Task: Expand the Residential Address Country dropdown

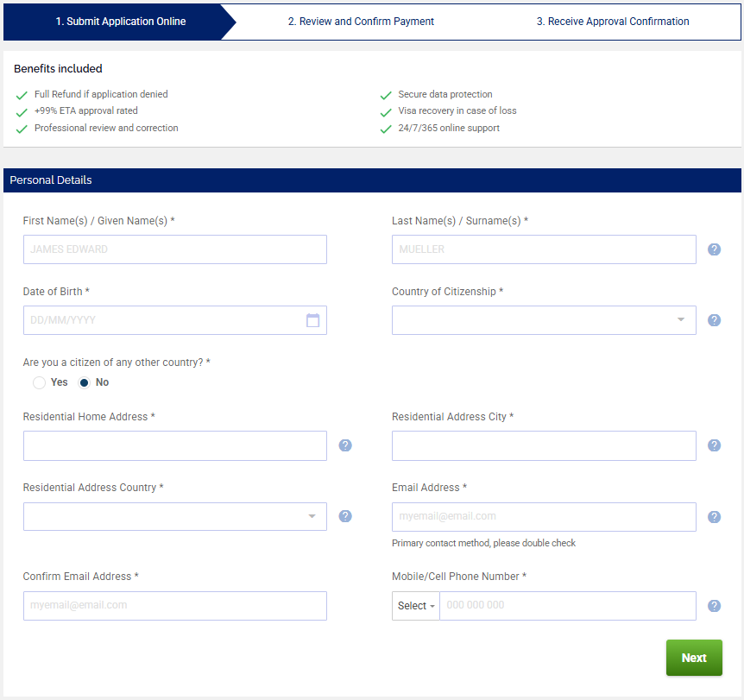Action: pos(175,516)
